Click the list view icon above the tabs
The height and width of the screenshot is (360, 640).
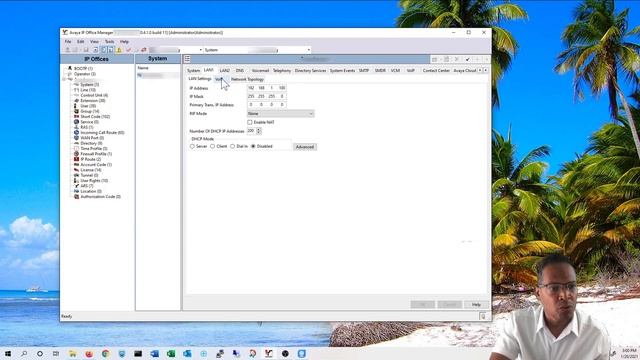[187, 59]
